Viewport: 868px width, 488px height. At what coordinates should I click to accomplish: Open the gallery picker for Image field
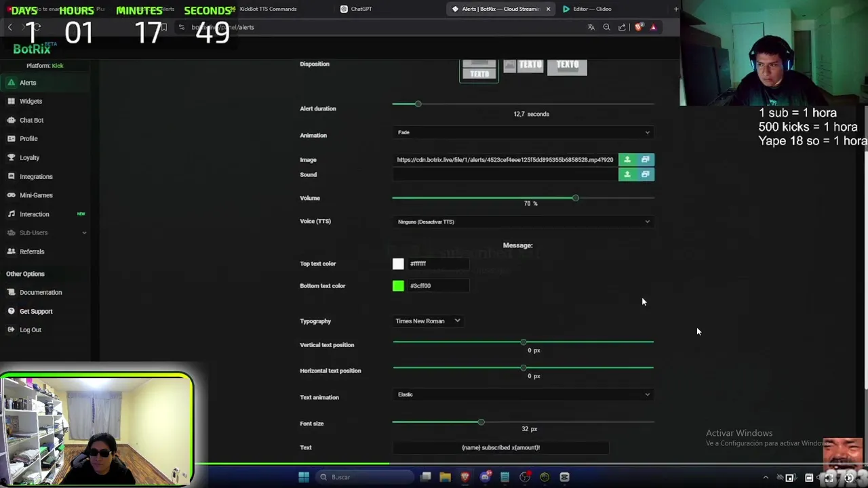pos(645,159)
